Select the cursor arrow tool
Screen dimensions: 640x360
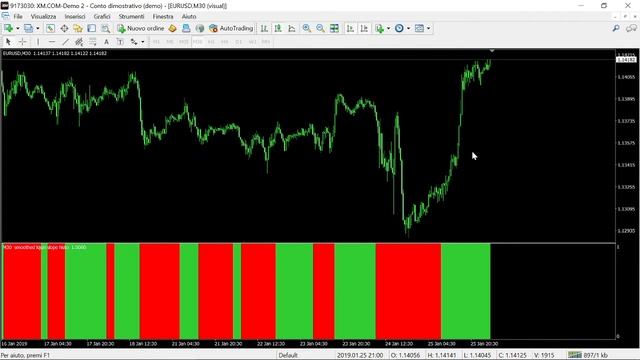coord(8,42)
